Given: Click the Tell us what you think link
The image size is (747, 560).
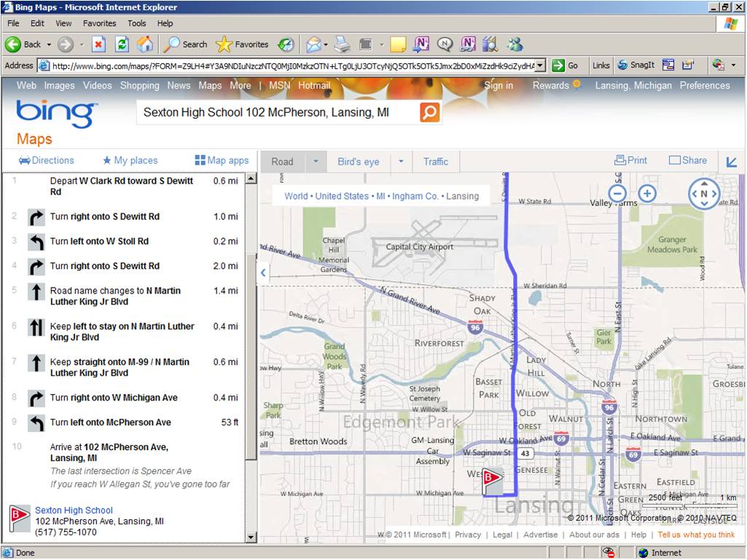Looking at the screenshot, I should tap(696, 535).
